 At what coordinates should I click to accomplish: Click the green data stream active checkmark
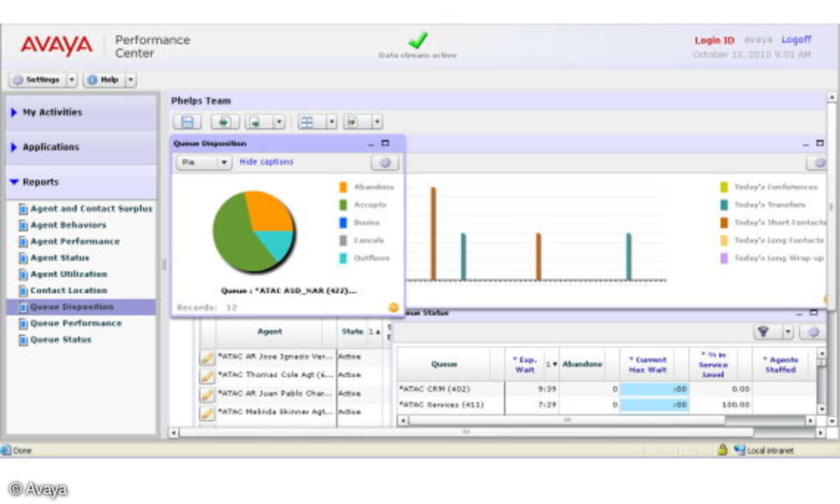[x=418, y=41]
